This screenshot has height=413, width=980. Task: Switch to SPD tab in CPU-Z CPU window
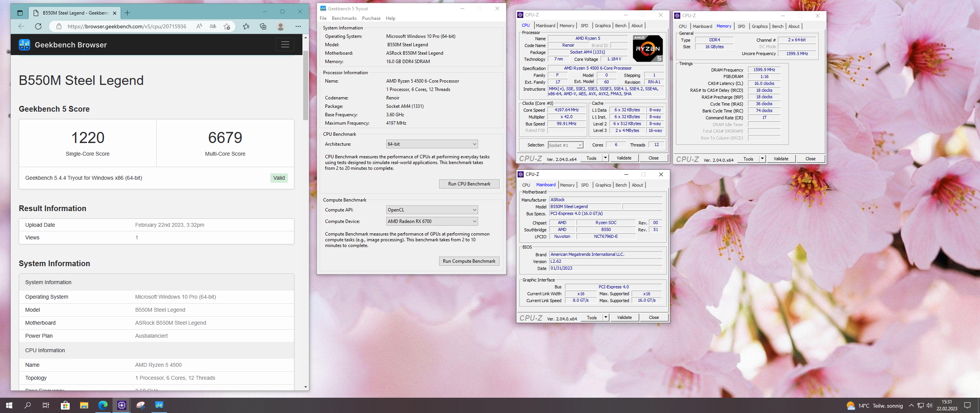584,26
